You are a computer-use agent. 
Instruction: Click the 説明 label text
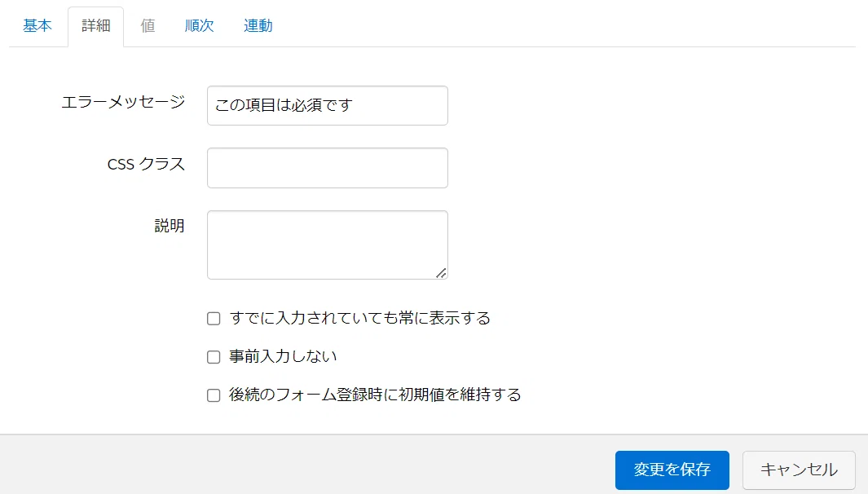click(170, 227)
